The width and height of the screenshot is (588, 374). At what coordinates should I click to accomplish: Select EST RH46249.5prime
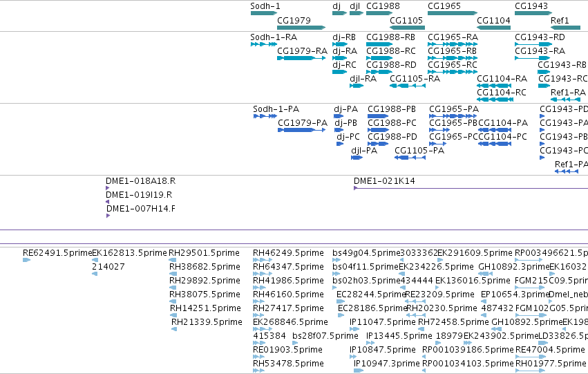click(x=288, y=253)
